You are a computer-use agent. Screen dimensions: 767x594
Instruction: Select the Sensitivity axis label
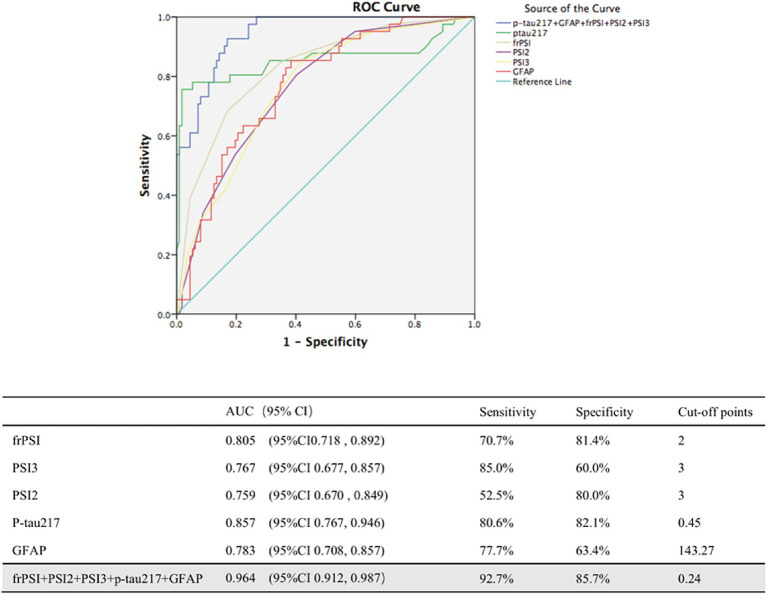pos(144,165)
